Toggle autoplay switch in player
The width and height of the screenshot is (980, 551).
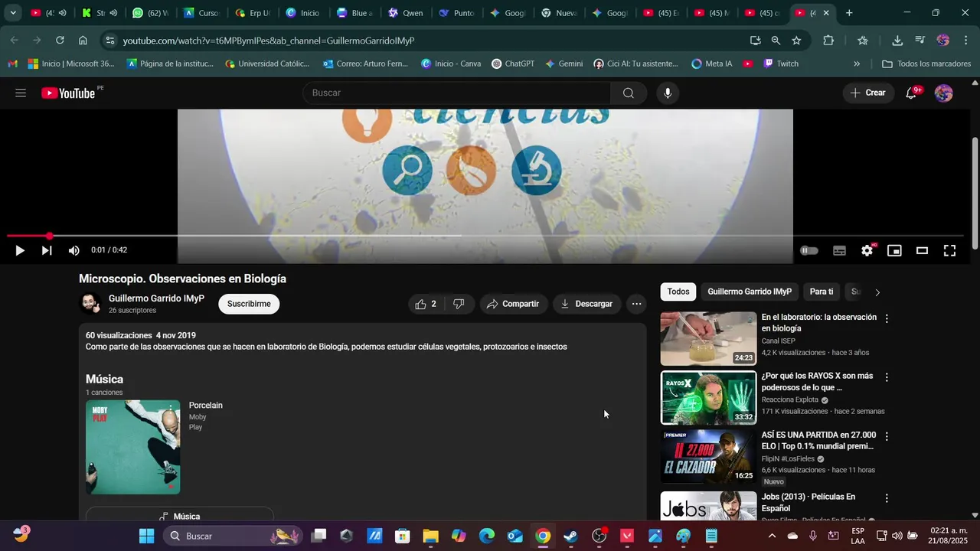tap(809, 250)
